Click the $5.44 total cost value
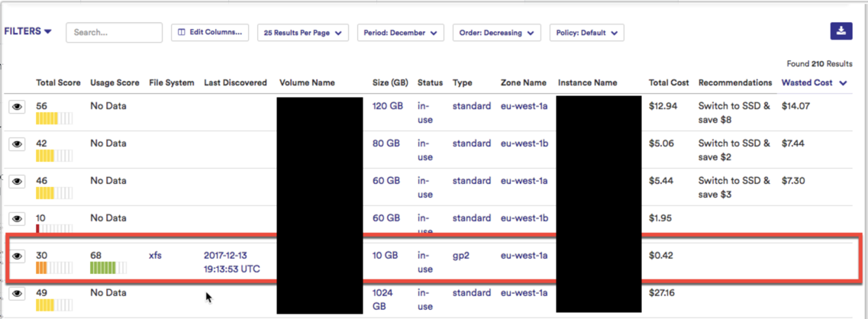 pos(662,181)
